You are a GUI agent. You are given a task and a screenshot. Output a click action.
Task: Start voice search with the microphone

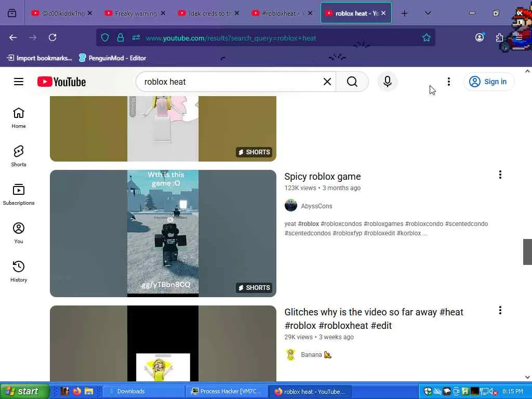pos(388,82)
